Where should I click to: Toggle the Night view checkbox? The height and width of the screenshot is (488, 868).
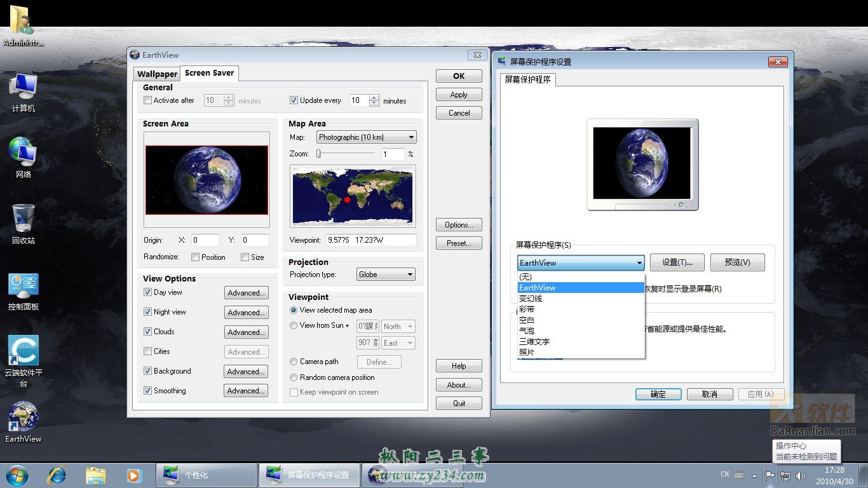point(148,312)
